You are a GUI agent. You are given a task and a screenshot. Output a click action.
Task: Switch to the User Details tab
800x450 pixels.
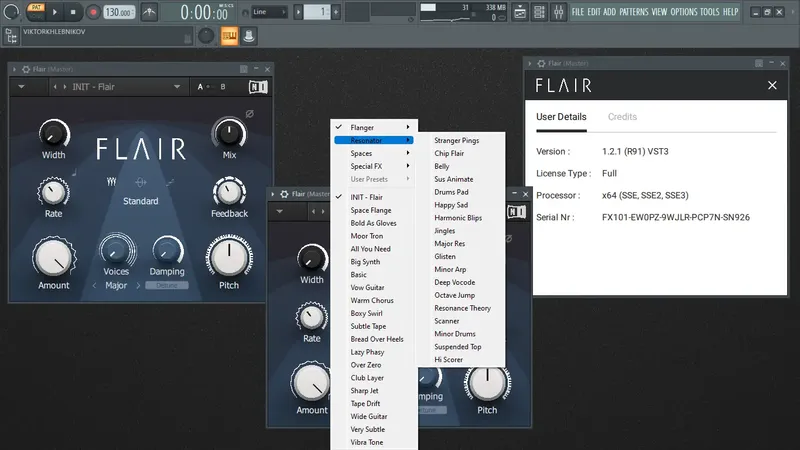pyautogui.click(x=561, y=117)
